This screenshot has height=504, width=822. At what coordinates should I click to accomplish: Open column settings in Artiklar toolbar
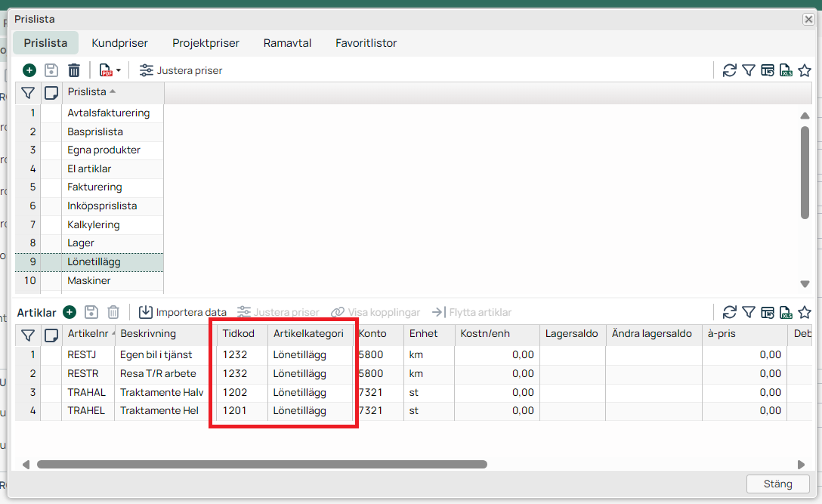click(767, 312)
